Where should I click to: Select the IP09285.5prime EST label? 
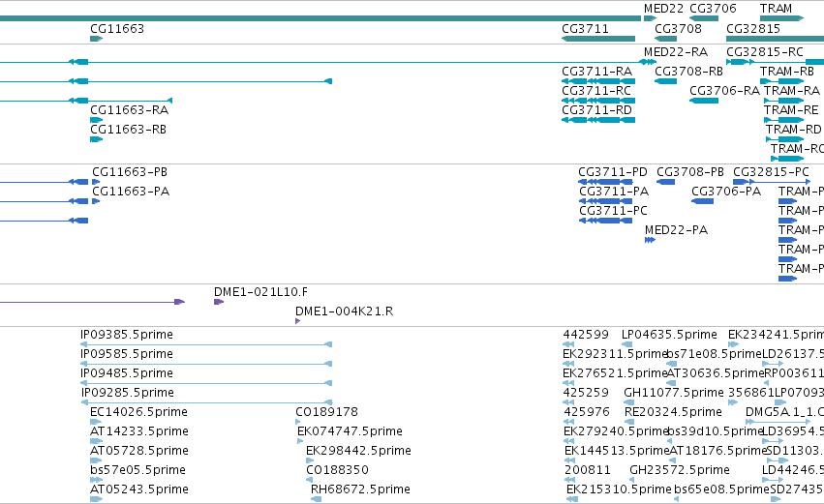click(x=128, y=393)
